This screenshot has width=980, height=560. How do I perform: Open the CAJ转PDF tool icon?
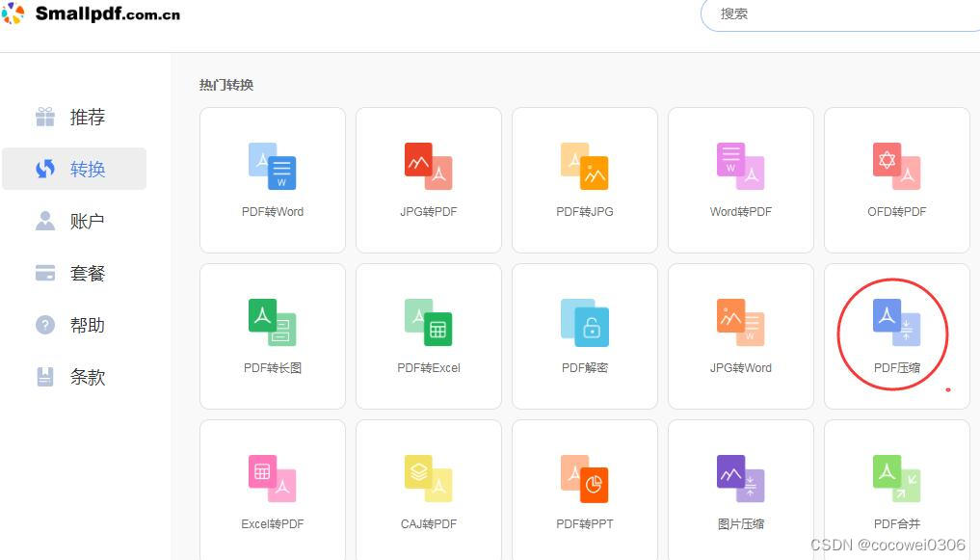click(428, 479)
